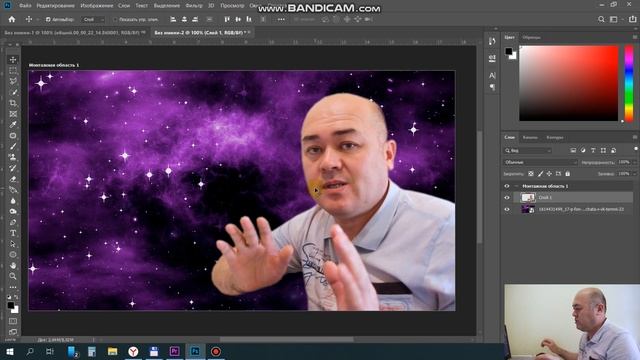Select the Frame tool
This screenshot has height=360, width=640.
13,114
